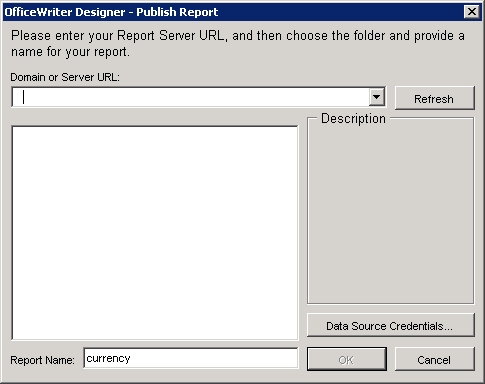Image resolution: width=485 pixels, height=384 pixels.
Task: Click into the Report Name field containing currency
Action: coord(191,358)
